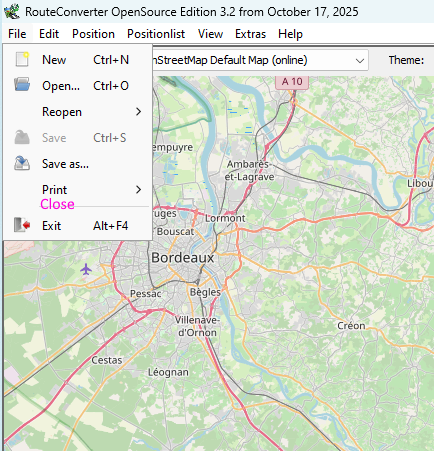The width and height of the screenshot is (434, 451).
Task: Open the Extras menu
Action: [x=250, y=34]
